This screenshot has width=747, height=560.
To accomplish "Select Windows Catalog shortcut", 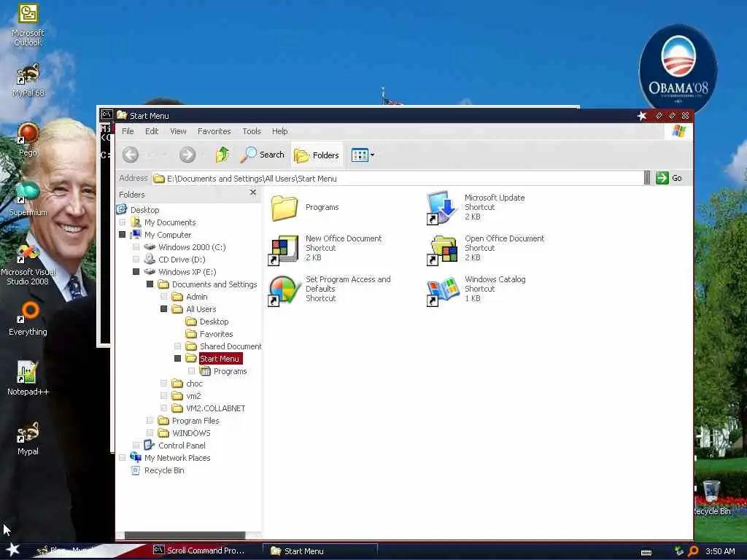I will tap(476, 289).
